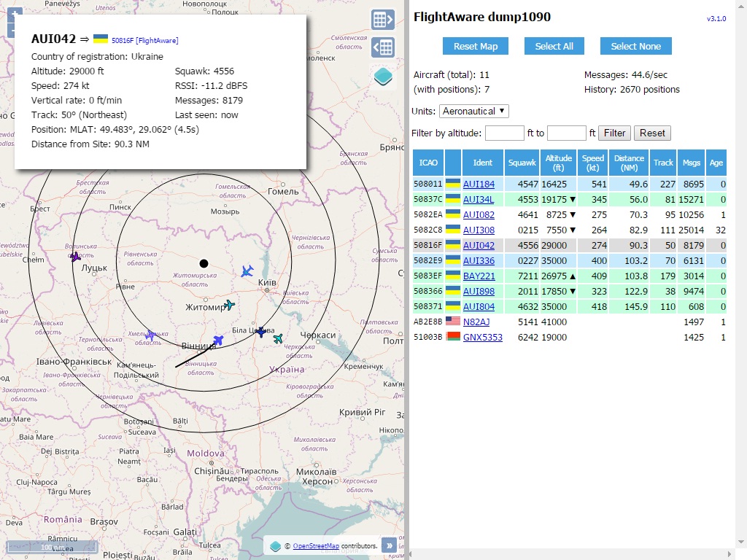Sort the table by Altitude column
747x560 pixels.
pyautogui.click(x=559, y=163)
